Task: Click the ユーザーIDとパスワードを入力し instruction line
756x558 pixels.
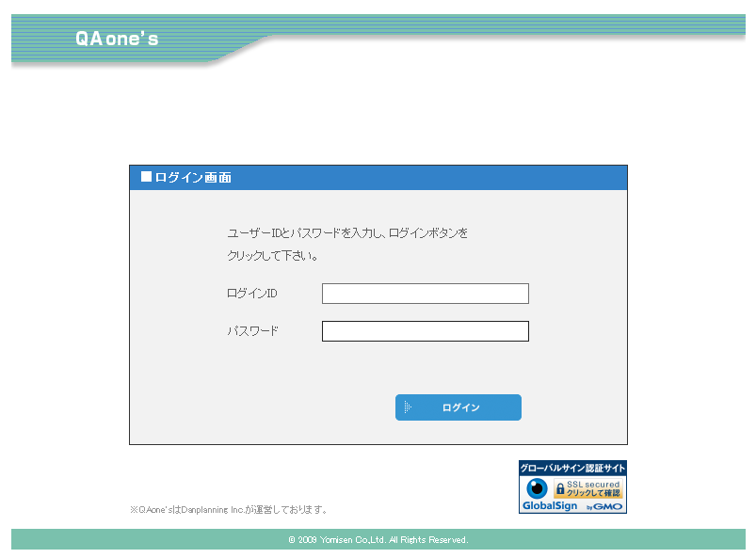Action: 346,232
